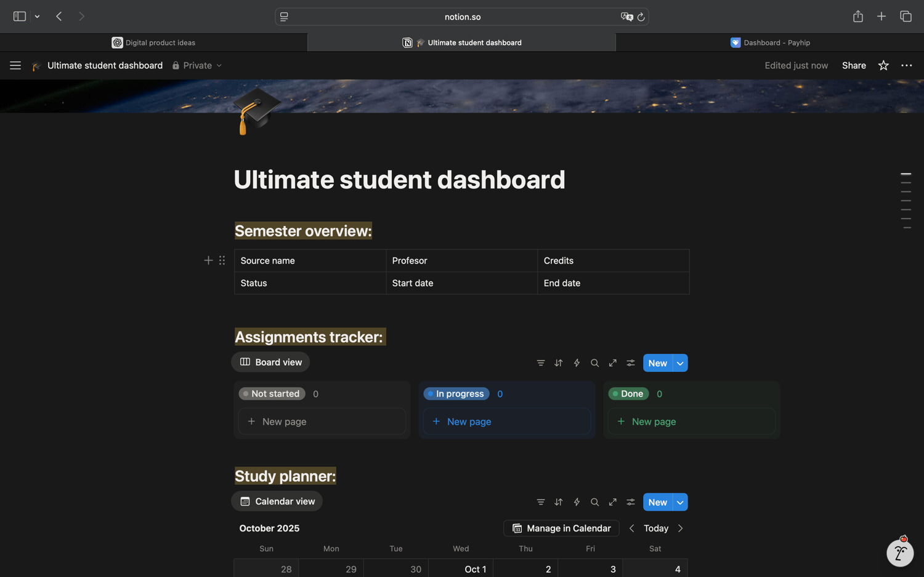Click the In progress status label
Image resolution: width=924 pixels, height=577 pixels.
(456, 393)
